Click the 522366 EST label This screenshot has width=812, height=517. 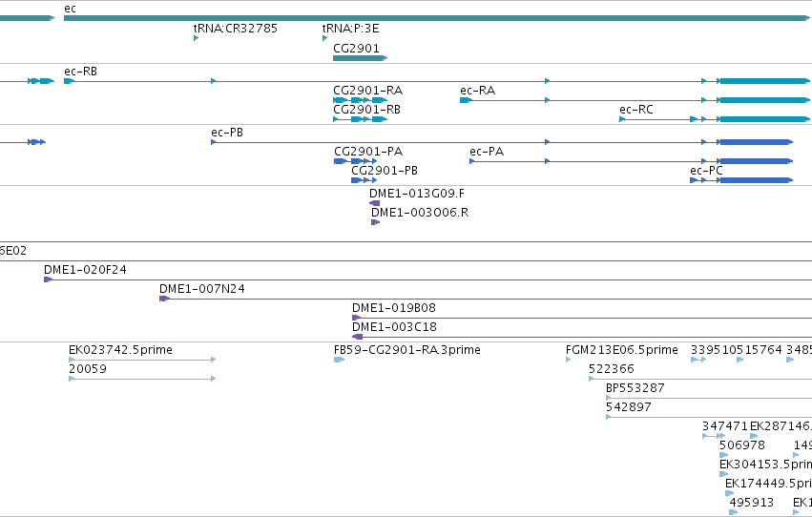coord(611,369)
